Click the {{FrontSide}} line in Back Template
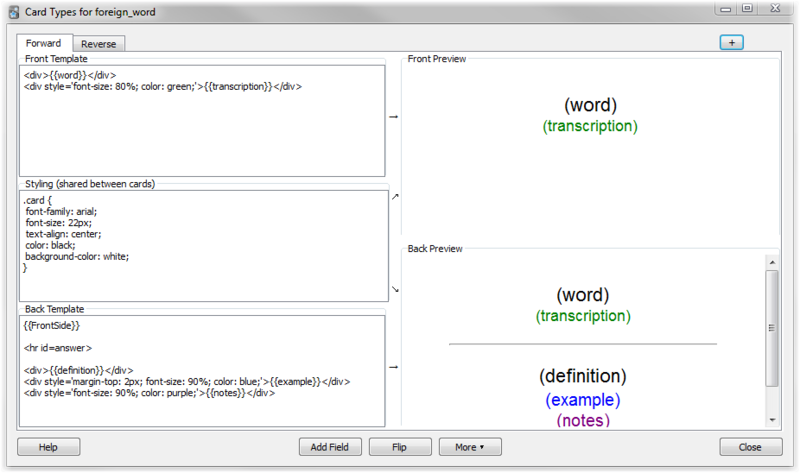 (52, 326)
